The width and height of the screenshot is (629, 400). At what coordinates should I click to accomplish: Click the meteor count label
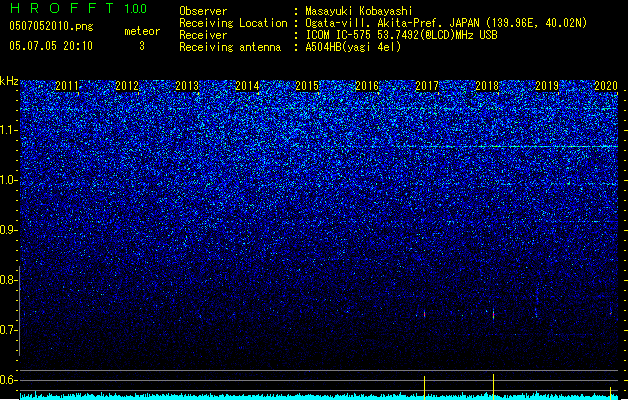(142, 31)
